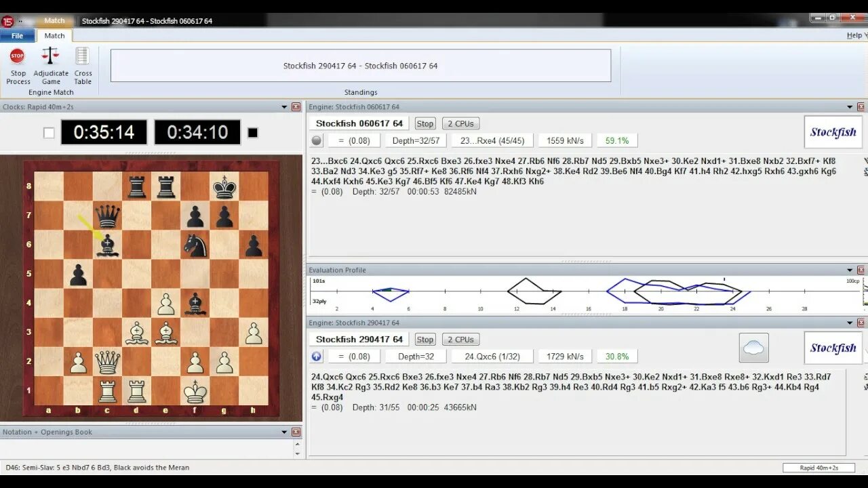The height and width of the screenshot is (488, 868).
Task: Select the white rook on c1
Action: 108,391
